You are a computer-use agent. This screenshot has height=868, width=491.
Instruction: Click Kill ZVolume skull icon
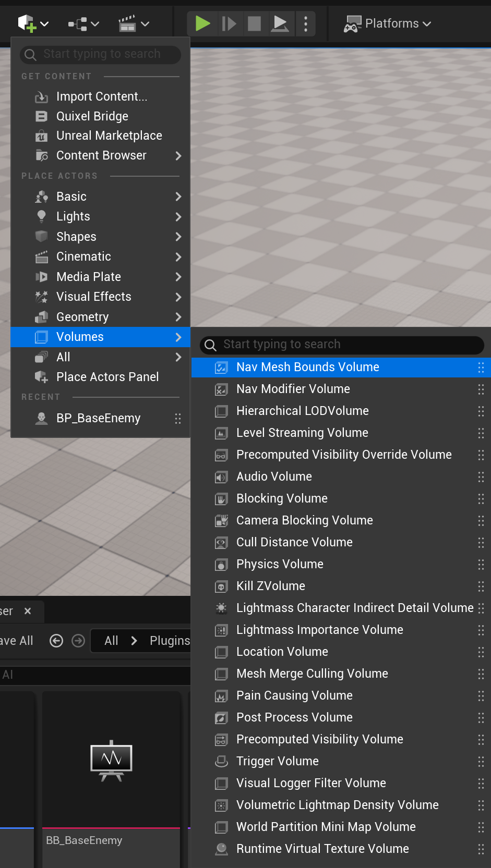coord(221,586)
